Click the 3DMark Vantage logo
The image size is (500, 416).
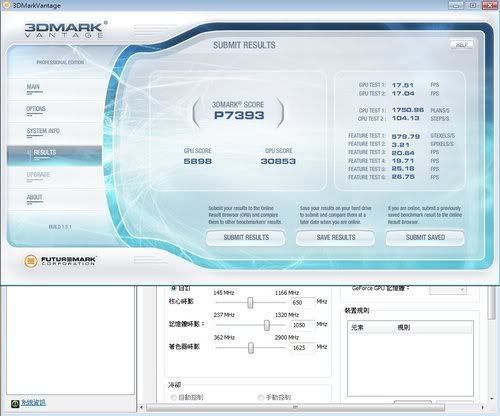pos(66,30)
